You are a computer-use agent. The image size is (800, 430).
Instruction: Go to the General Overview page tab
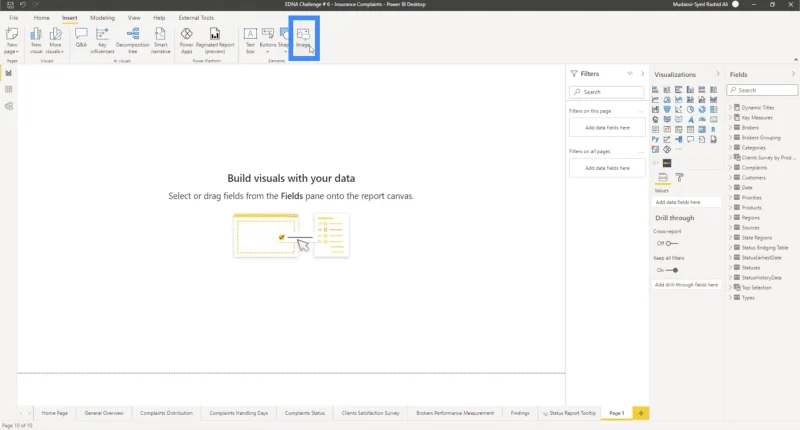(104, 413)
